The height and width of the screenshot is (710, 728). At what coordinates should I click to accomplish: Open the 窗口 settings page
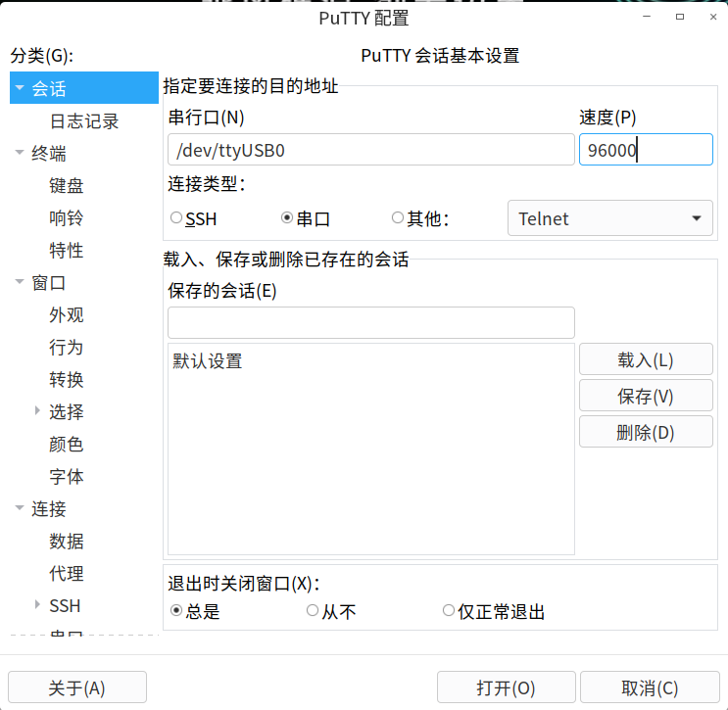49,283
